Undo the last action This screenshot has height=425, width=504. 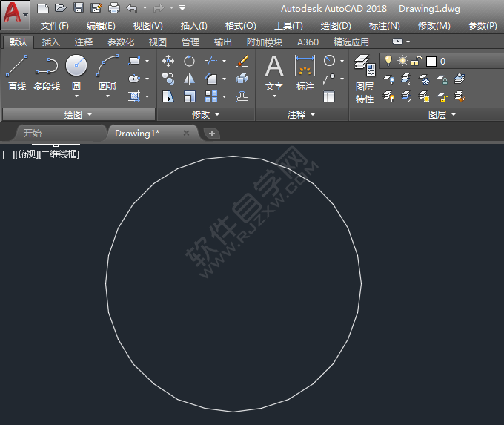132,7
